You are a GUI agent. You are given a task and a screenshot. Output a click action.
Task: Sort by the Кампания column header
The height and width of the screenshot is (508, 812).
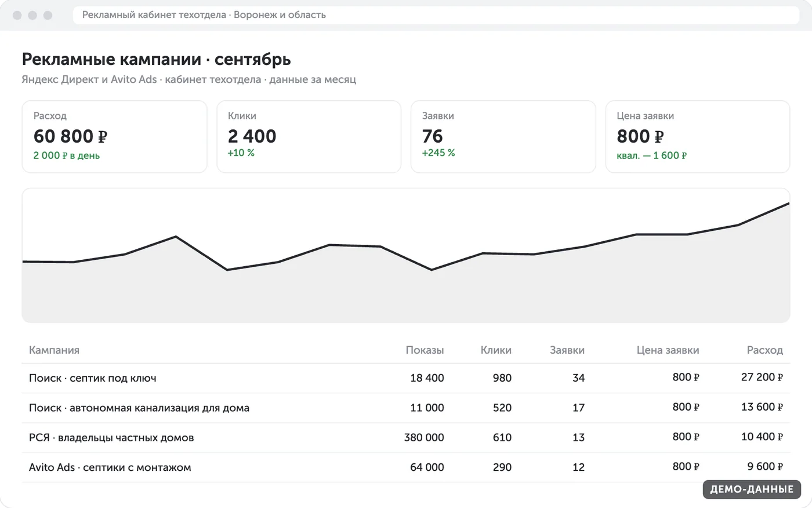coord(54,350)
